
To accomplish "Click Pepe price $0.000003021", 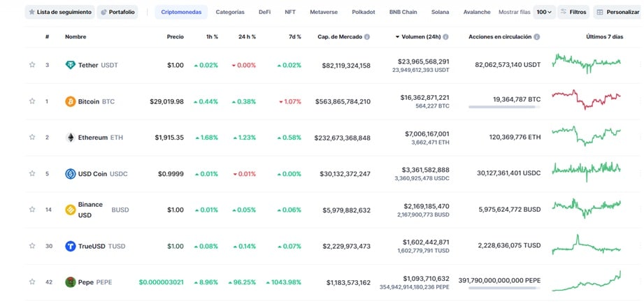I will point(162,282).
